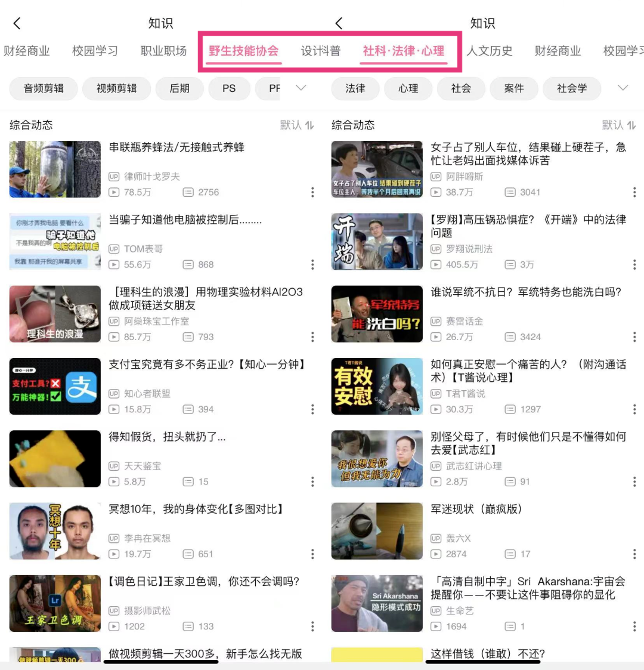644x670 pixels.
Task: Tap the back arrow on right screen
Action: click(x=339, y=23)
